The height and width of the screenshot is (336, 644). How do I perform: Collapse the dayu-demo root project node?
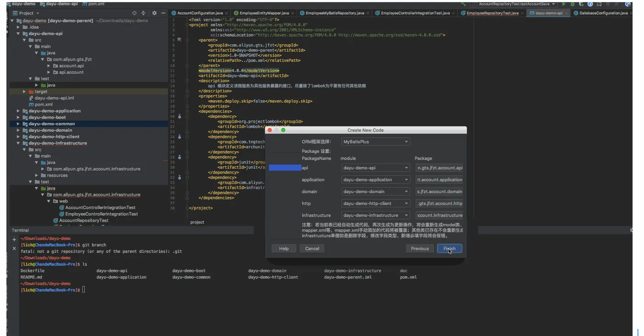pos(12,21)
